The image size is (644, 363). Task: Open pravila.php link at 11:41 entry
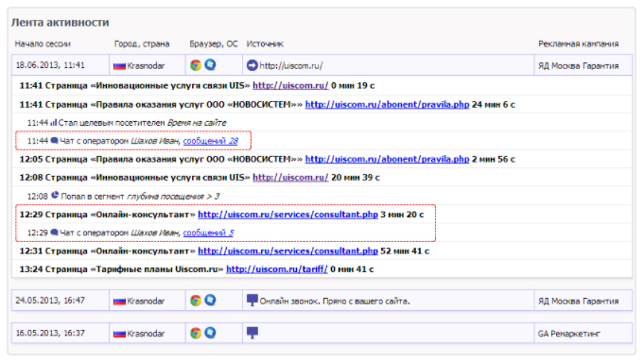tap(387, 105)
